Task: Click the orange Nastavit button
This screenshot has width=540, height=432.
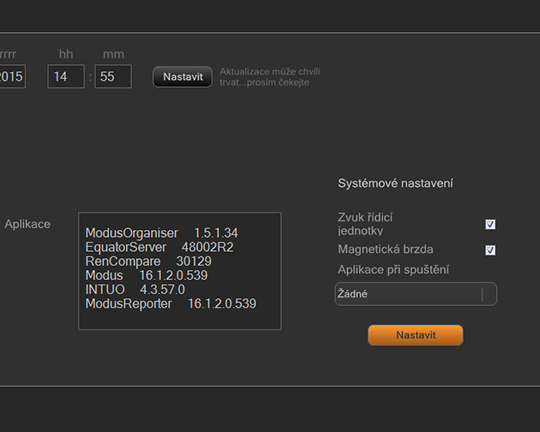Action: tap(415, 335)
